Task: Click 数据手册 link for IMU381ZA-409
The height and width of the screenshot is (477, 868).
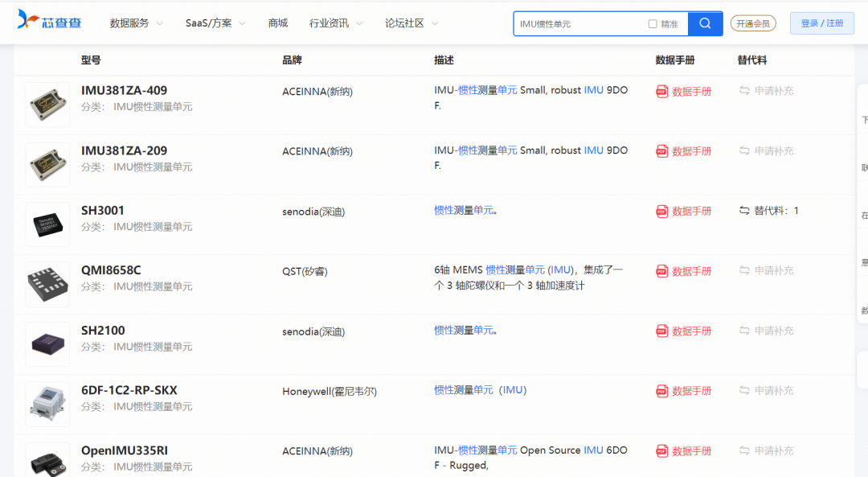Action: (691, 92)
